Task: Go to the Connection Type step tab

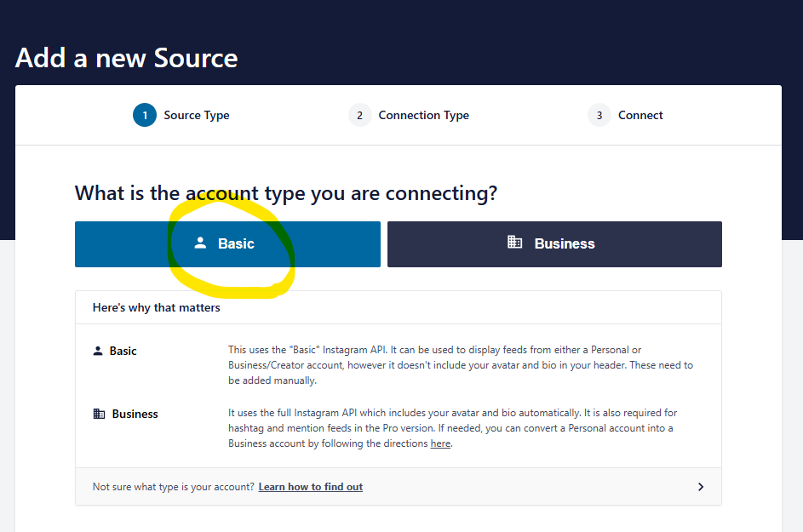Action: point(409,115)
